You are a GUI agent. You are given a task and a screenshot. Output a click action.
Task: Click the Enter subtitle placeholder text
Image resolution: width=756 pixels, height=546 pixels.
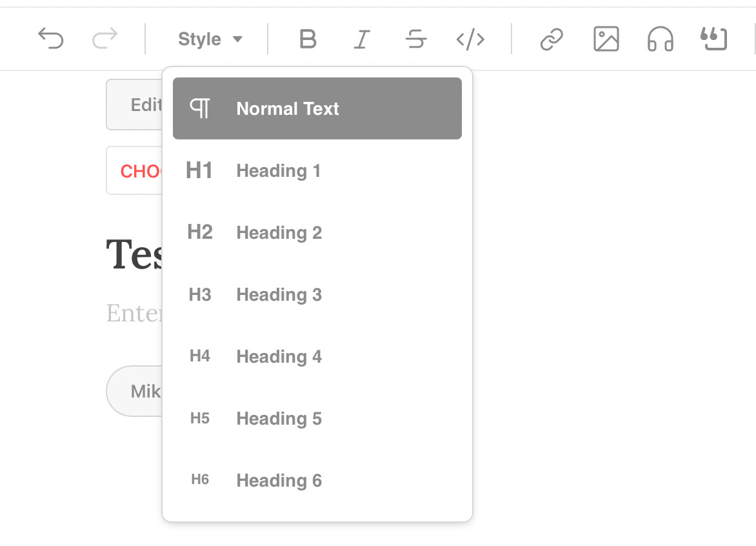pos(134,314)
